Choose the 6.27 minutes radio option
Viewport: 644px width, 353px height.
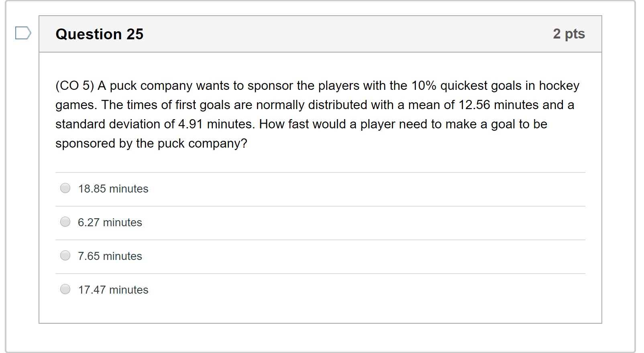65,222
